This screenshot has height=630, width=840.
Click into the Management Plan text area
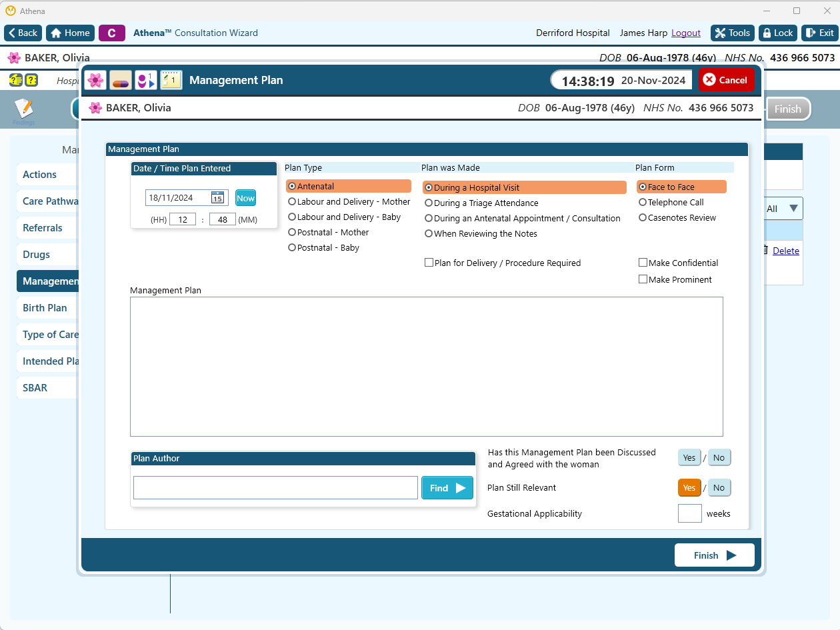tap(427, 367)
